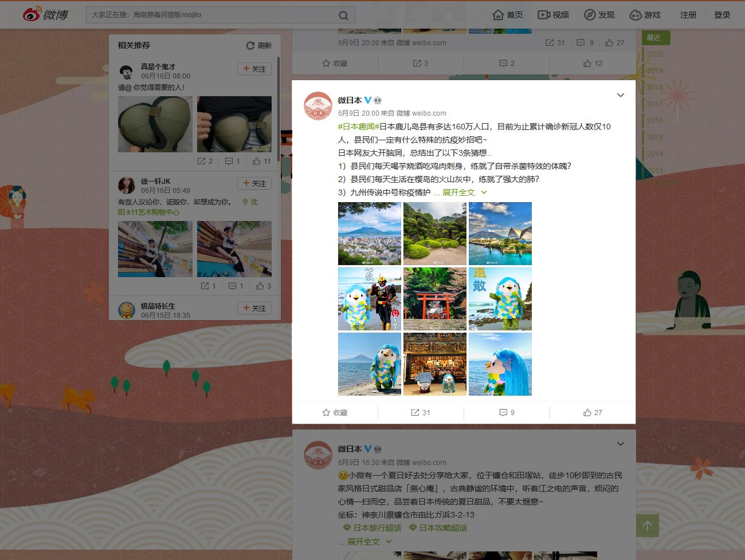This screenshot has width=745, height=560.
Task: Select 最近 in timeline sidebar
Action: pyautogui.click(x=656, y=38)
